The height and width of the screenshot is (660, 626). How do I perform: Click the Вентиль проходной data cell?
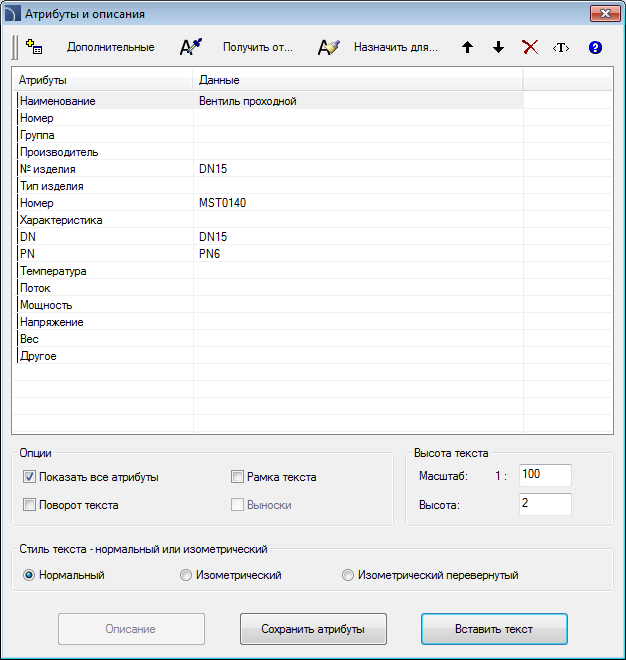[358, 101]
